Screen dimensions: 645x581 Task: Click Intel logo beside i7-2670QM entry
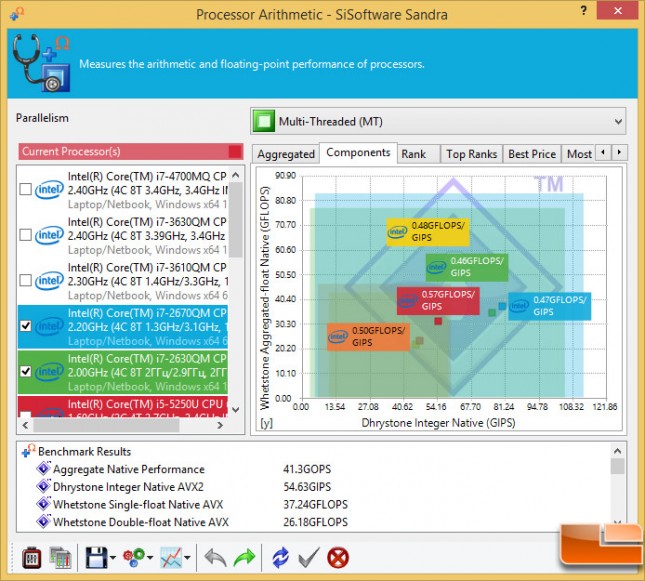point(49,326)
